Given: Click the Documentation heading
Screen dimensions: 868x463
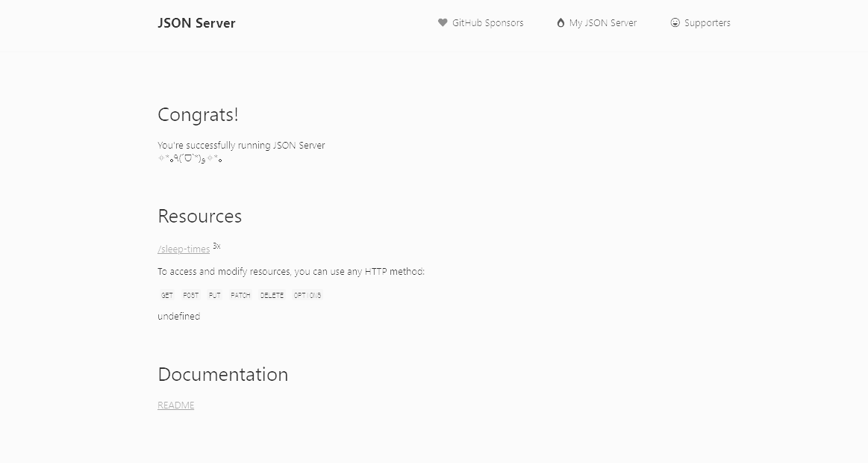Looking at the screenshot, I should pyautogui.click(x=223, y=374).
